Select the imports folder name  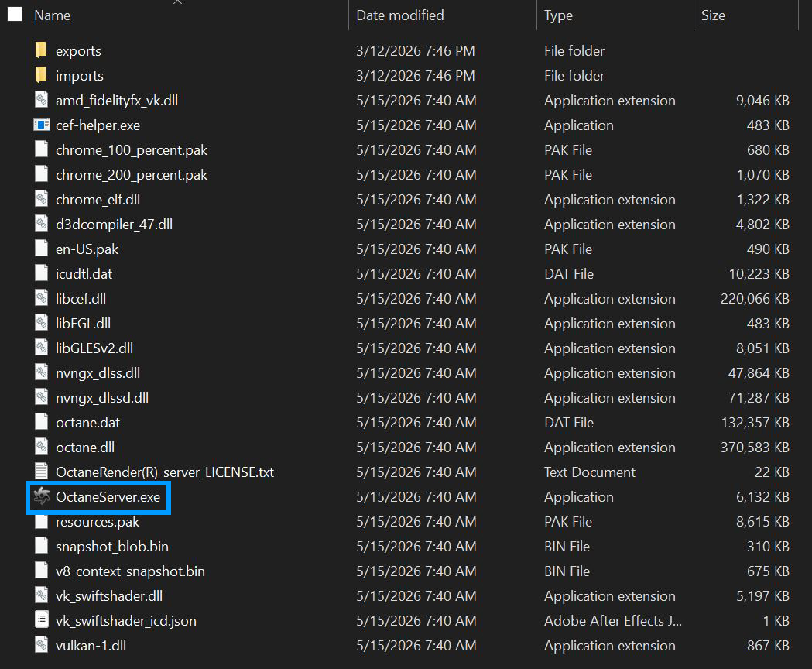79,76
